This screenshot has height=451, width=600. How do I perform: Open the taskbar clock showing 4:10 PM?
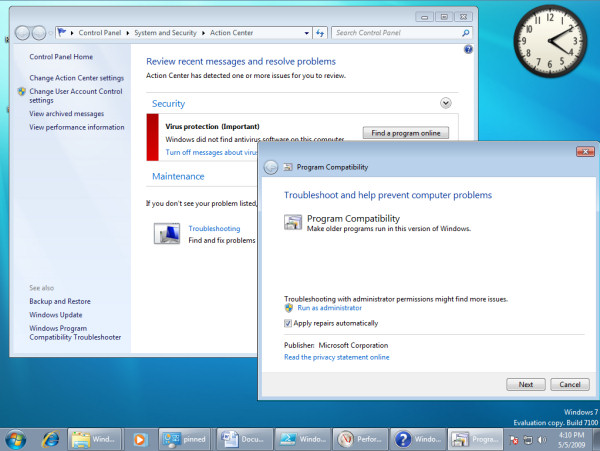click(571, 440)
